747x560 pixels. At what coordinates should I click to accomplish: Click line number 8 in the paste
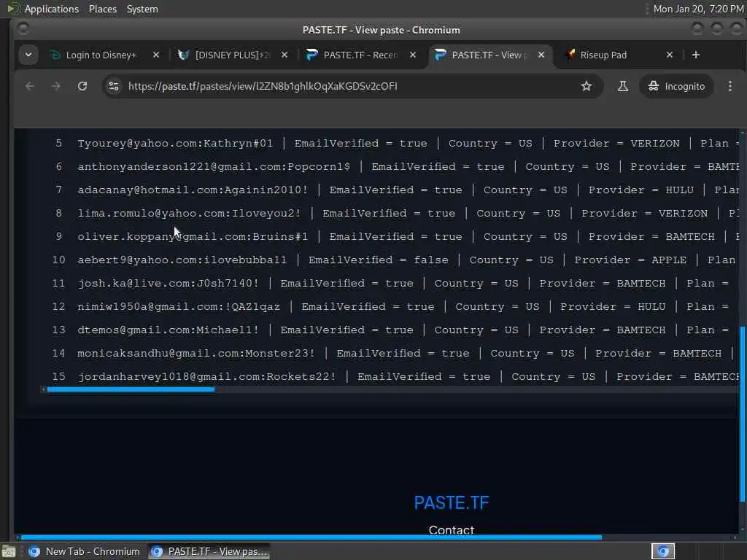coord(58,214)
